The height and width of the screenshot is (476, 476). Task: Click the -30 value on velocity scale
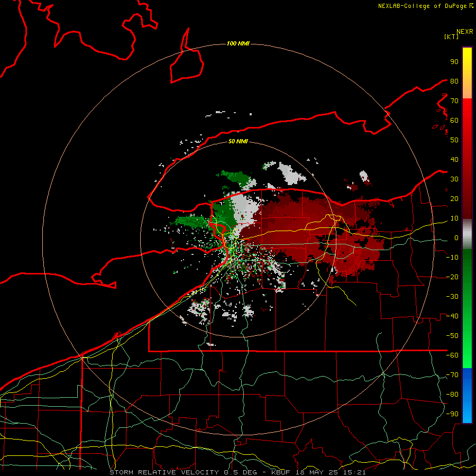452,297
